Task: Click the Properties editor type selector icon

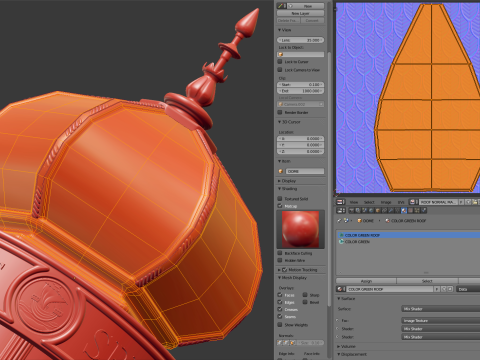Action: coord(341,210)
